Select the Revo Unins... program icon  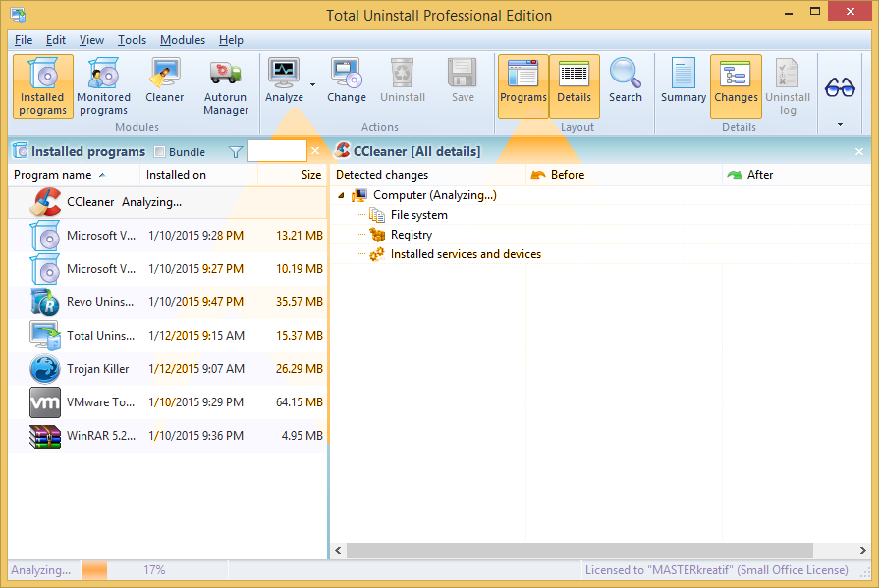[x=45, y=302]
